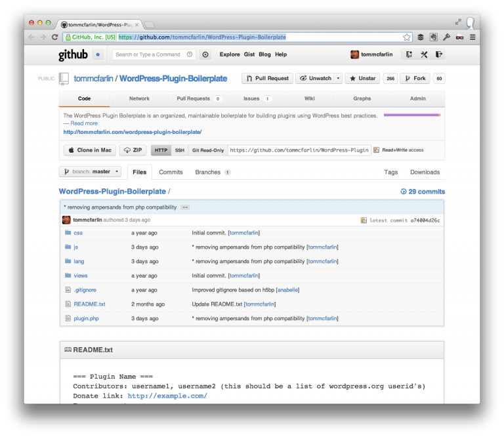This screenshot has height=437, width=504.
Task: Expand commit message ellipsis button
Action: pos(185,207)
